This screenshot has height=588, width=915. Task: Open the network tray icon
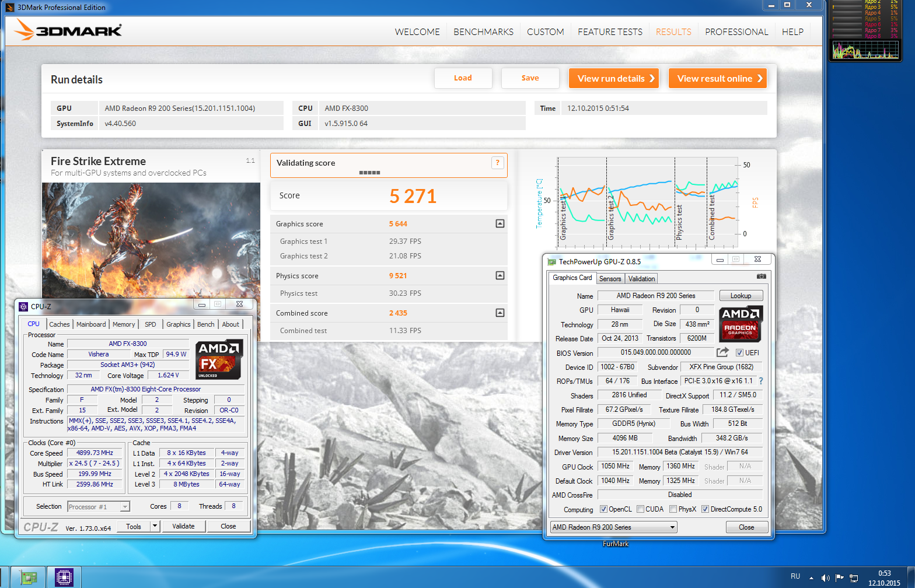tap(854, 578)
